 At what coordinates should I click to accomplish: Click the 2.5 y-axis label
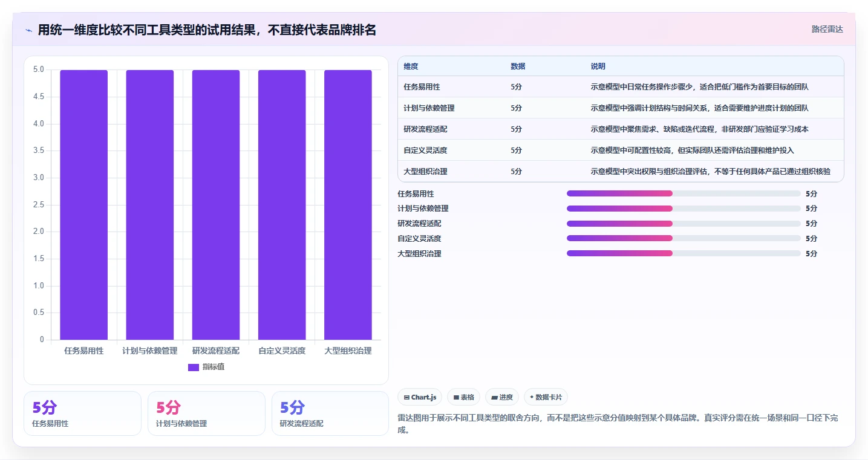[x=39, y=205]
